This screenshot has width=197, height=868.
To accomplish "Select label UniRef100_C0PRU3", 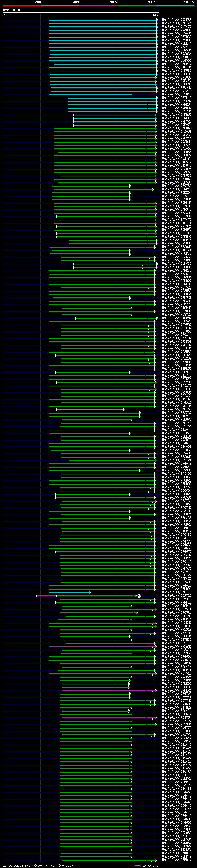I will tap(176, 115).
